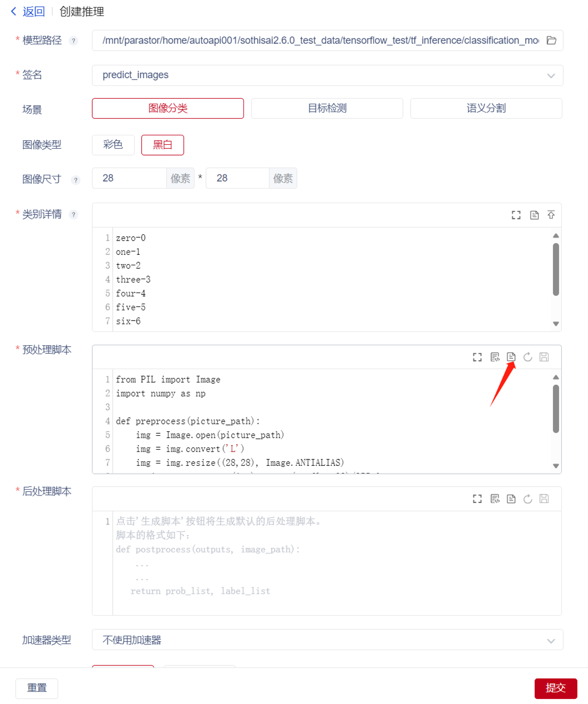Click the 提交 button
The width and height of the screenshot is (588, 704).
coord(555,688)
